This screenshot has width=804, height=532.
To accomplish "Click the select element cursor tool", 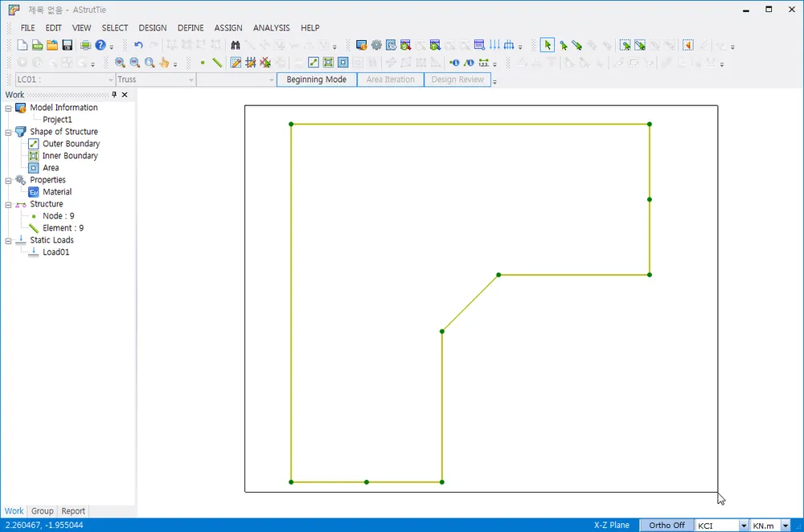I will click(577, 46).
